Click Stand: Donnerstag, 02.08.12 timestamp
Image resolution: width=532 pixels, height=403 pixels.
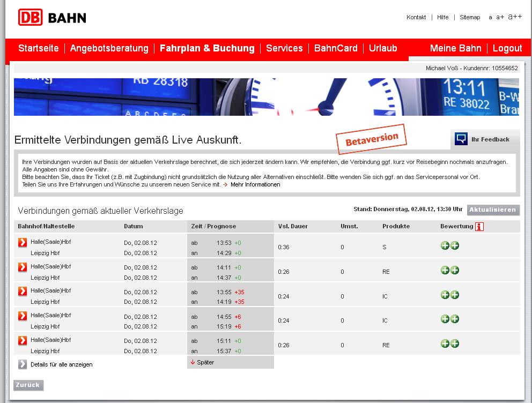[408, 209]
